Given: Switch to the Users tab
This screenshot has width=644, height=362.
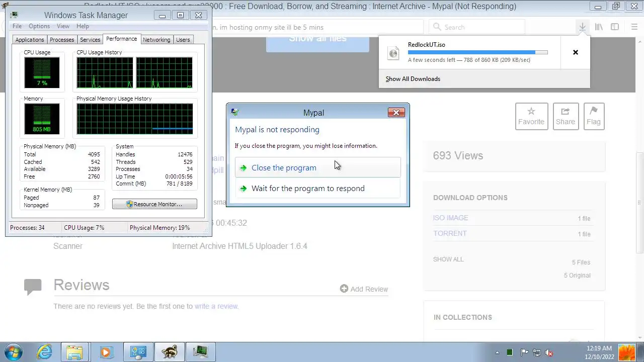Looking at the screenshot, I should coord(183,40).
